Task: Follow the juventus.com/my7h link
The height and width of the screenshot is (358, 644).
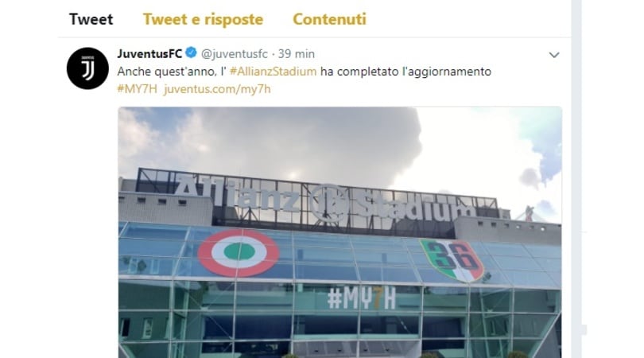Action: (x=217, y=89)
